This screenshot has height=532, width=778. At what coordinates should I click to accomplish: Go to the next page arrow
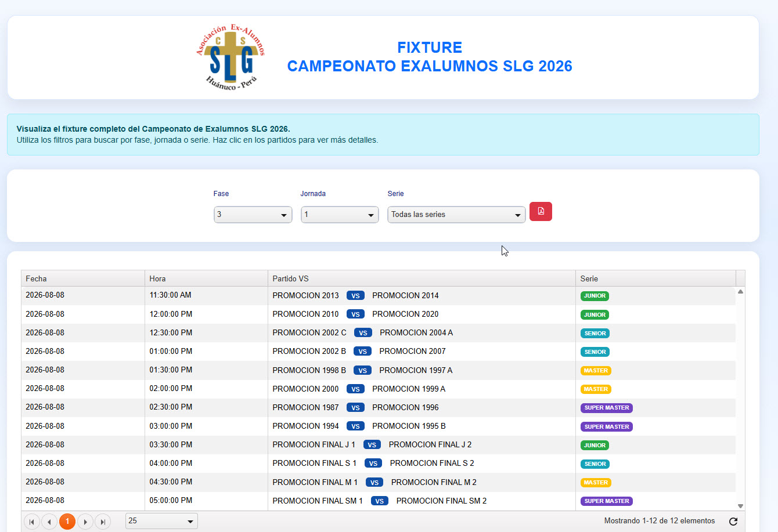point(85,522)
